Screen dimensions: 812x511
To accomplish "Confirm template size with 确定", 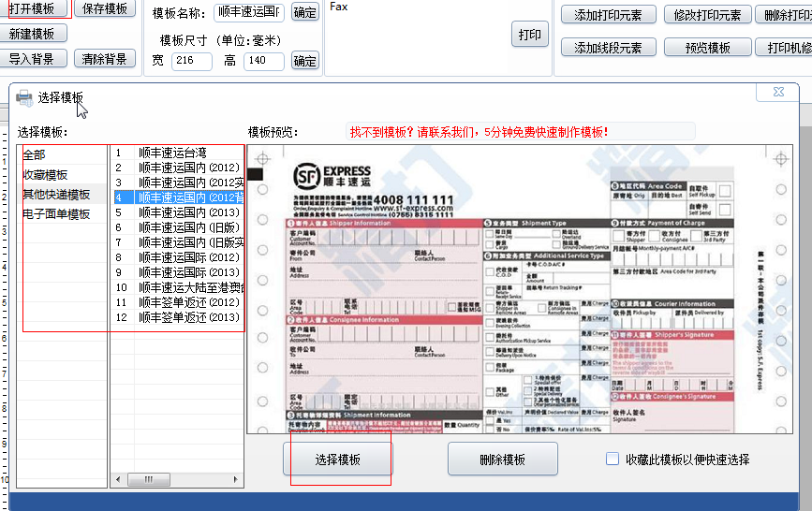I will pos(304,61).
